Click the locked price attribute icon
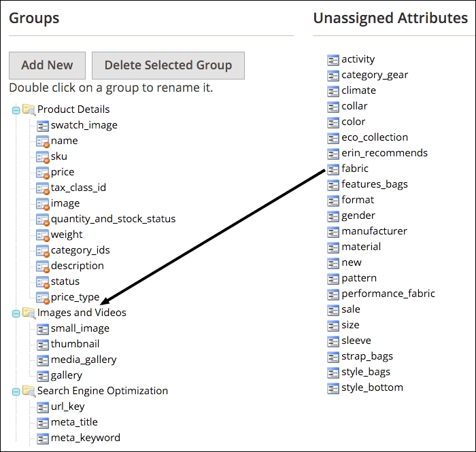 [x=42, y=173]
